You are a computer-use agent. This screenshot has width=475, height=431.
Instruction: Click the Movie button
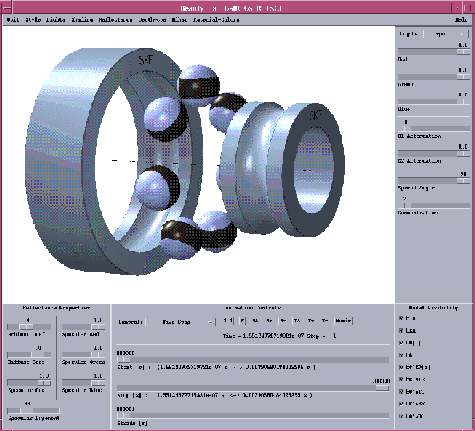[343, 321]
